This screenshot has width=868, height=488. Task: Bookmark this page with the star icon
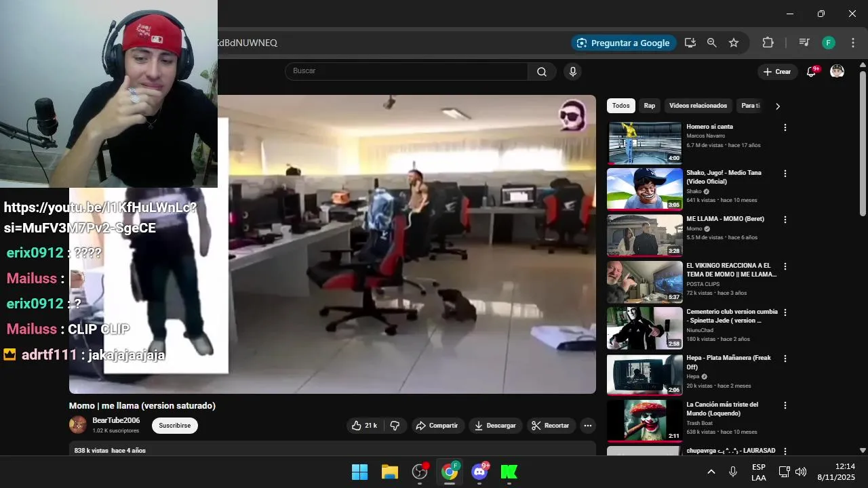[x=734, y=43]
